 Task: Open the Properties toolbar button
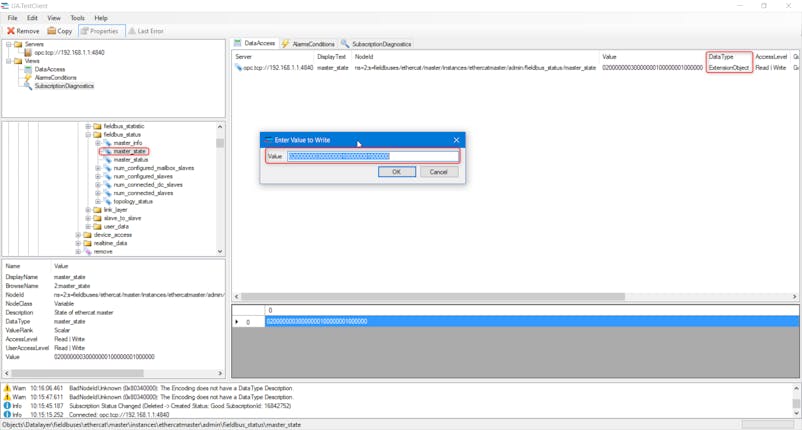tap(100, 31)
